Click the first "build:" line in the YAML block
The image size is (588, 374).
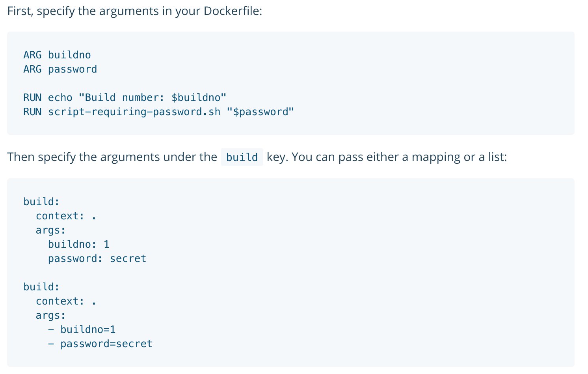pos(41,202)
